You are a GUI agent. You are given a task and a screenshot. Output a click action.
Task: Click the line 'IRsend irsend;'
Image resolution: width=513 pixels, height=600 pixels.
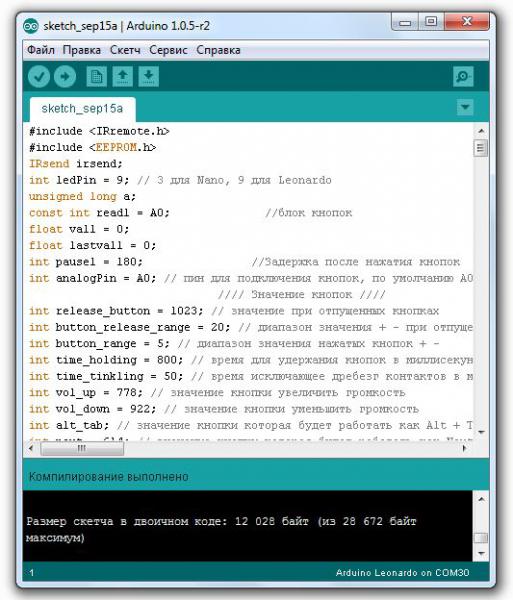76,164
